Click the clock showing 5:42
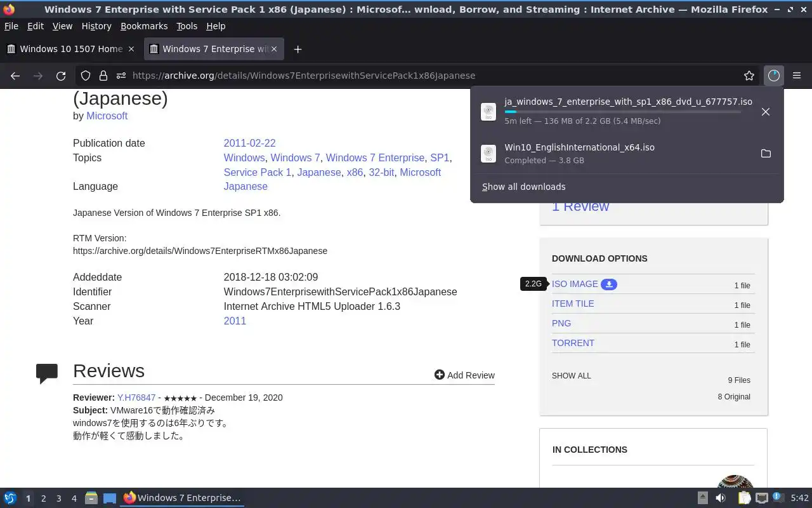 (799, 498)
